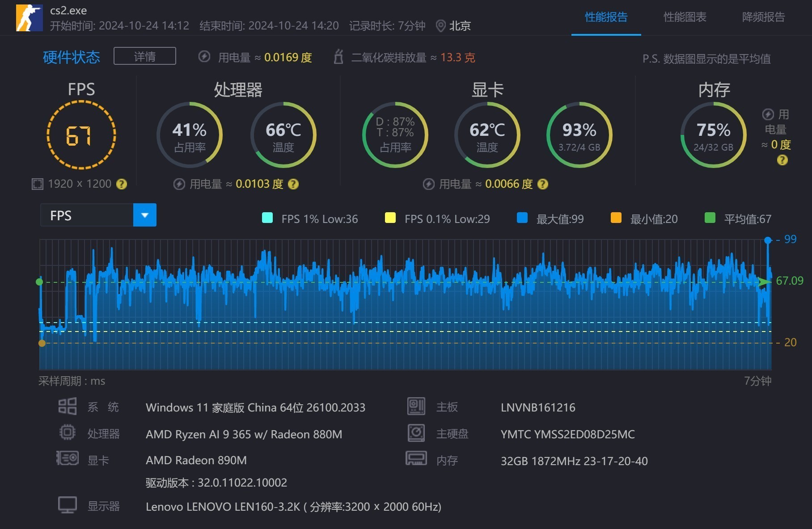Click the green 67.09 average arrow marker
The width and height of the screenshot is (812, 529).
pos(765,282)
